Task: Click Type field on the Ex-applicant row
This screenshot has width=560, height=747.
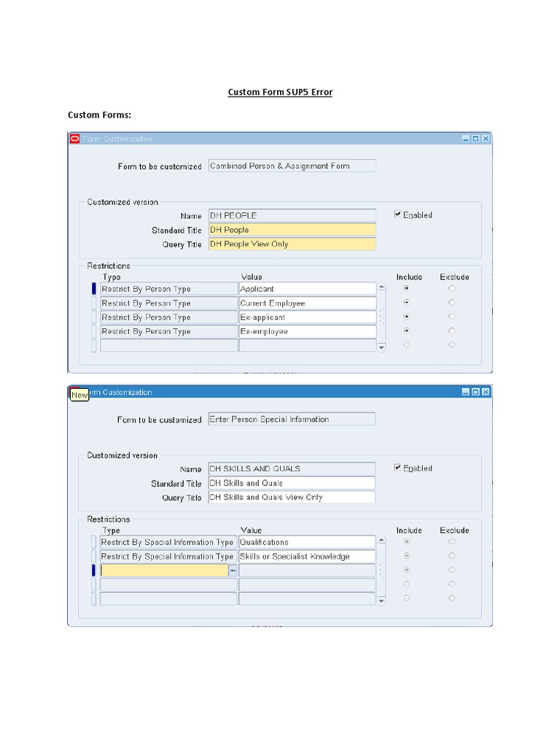Action: click(168, 317)
